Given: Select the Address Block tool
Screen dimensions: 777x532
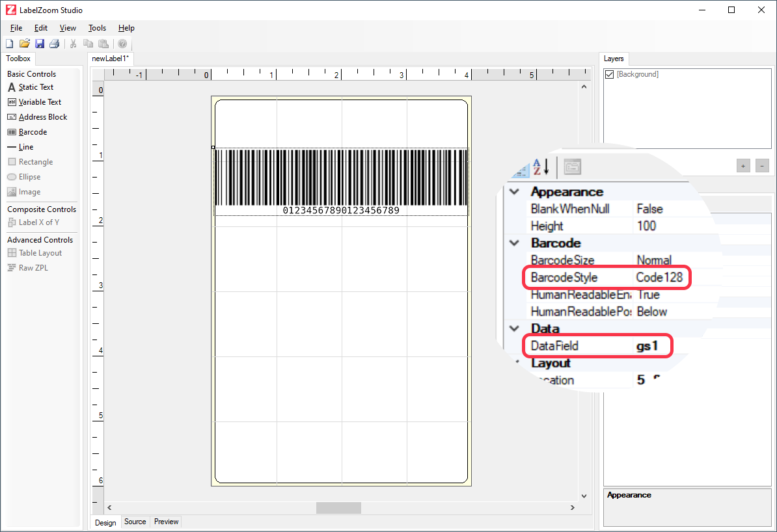Looking at the screenshot, I should tap(38, 117).
